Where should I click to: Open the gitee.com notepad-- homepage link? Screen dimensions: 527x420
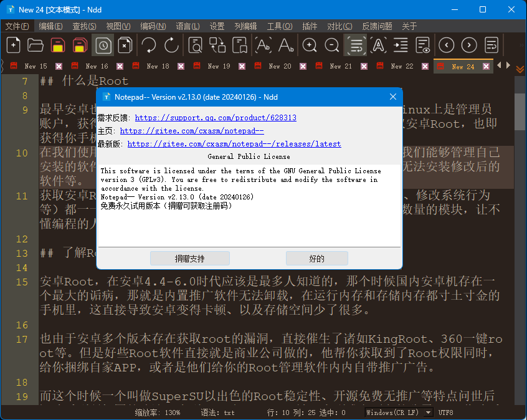(192, 131)
